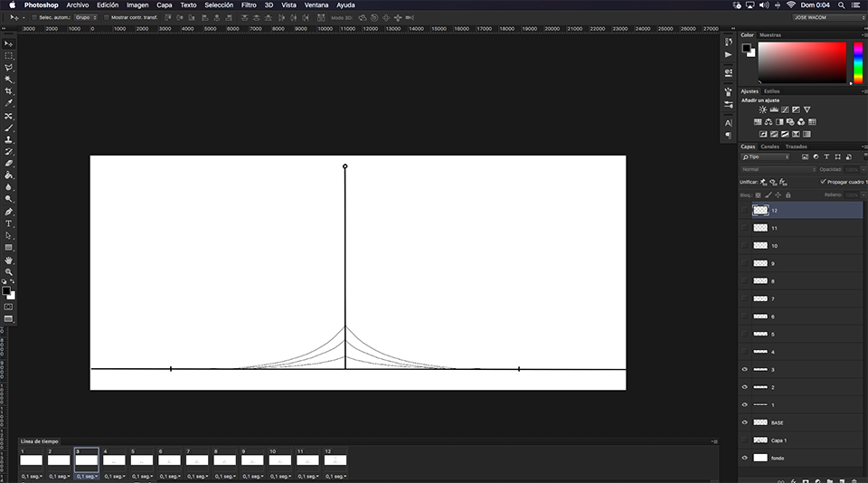
Task: Pick a color in the color field
Action: tap(802, 62)
